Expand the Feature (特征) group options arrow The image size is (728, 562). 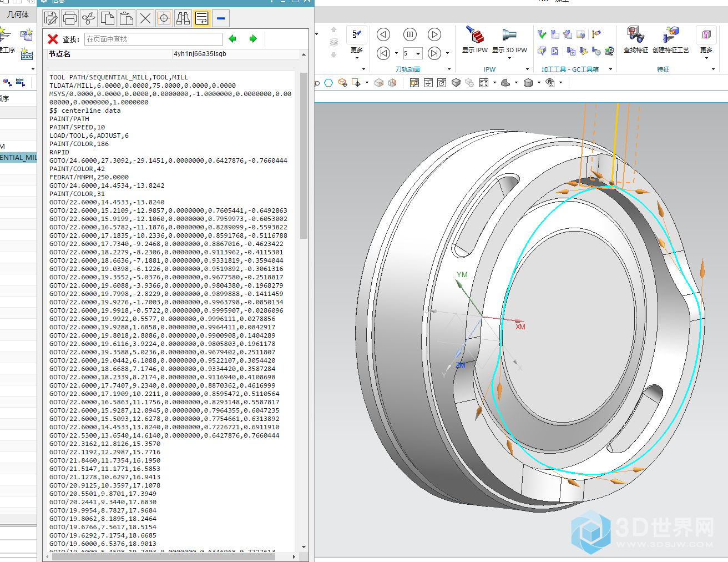714,69
